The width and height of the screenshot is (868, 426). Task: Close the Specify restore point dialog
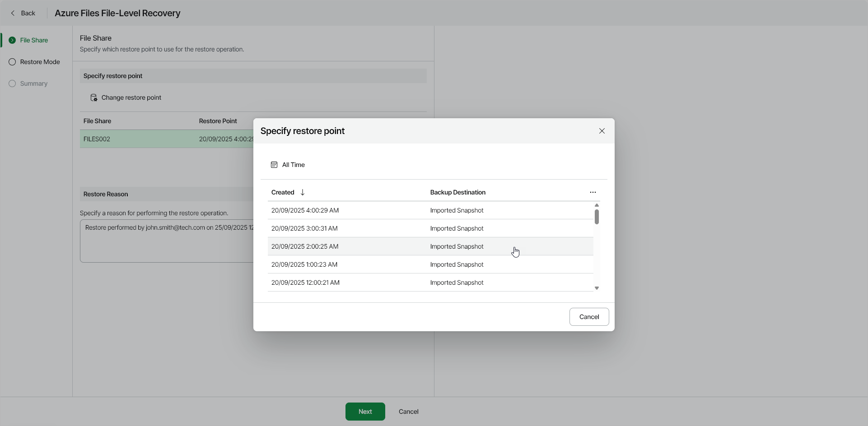click(602, 131)
